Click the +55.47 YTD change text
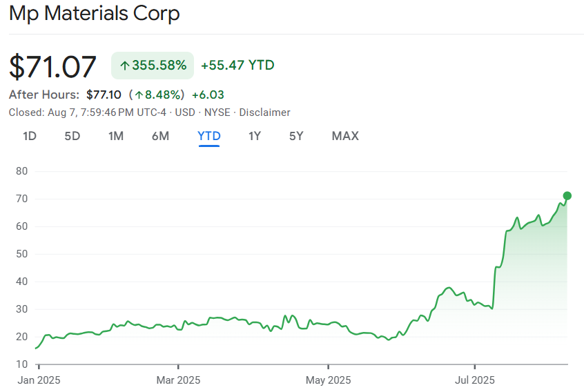 pos(237,66)
